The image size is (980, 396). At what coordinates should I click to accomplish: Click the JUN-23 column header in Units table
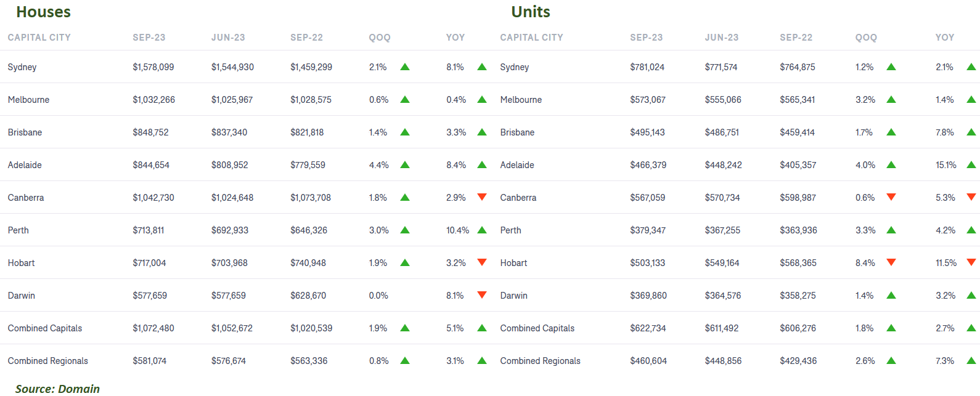tap(721, 38)
